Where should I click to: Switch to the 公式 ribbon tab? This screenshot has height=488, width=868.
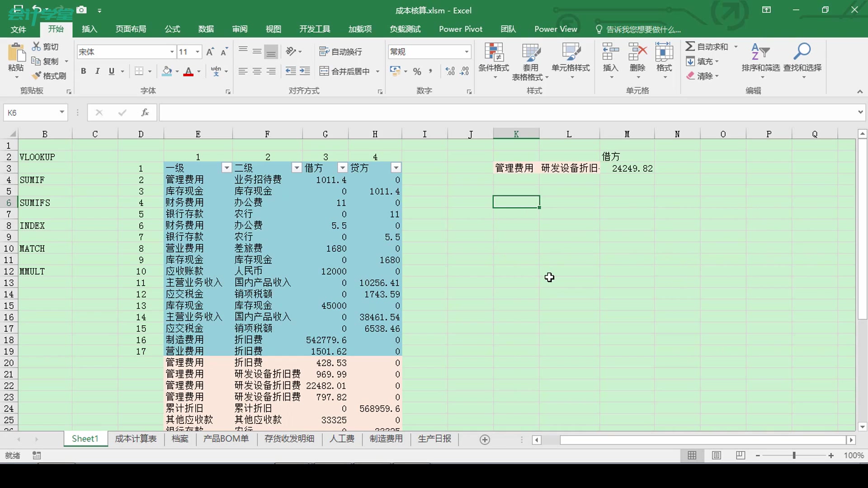172,28
